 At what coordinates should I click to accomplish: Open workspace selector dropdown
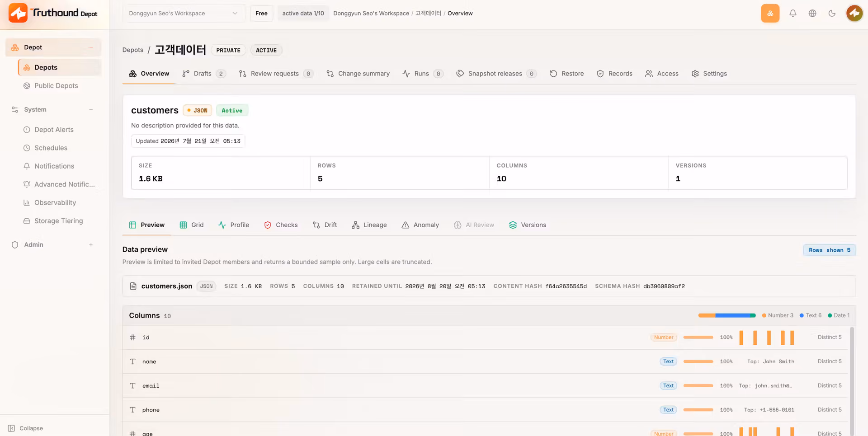click(x=184, y=13)
